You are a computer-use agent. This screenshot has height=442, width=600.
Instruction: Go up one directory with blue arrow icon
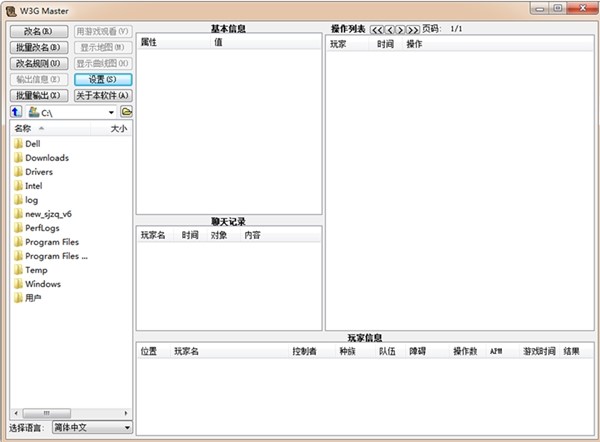coord(16,112)
